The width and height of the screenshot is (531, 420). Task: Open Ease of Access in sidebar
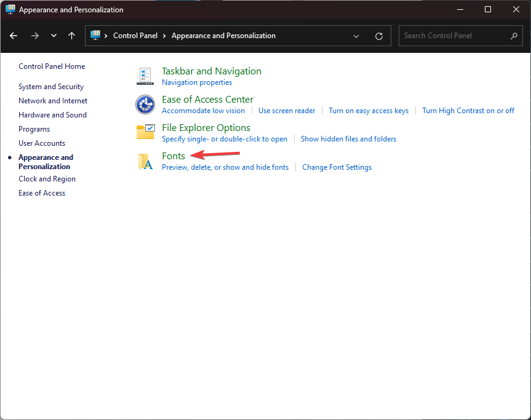(42, 193)
